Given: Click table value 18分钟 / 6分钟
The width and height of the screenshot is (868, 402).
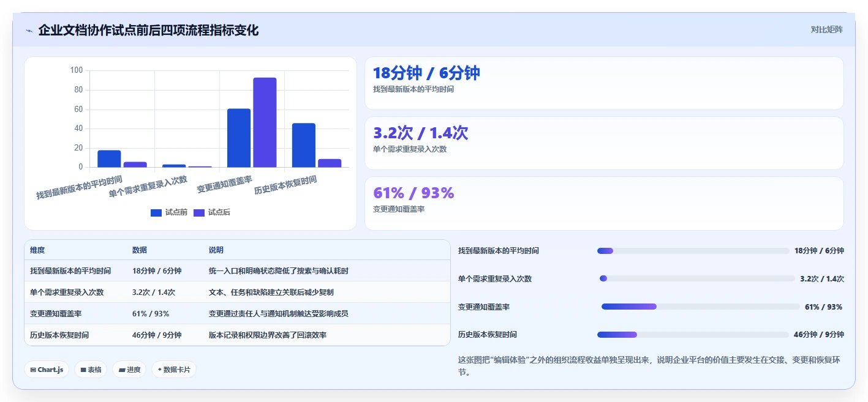Looking at the screenshot, I should click(157, 270).
